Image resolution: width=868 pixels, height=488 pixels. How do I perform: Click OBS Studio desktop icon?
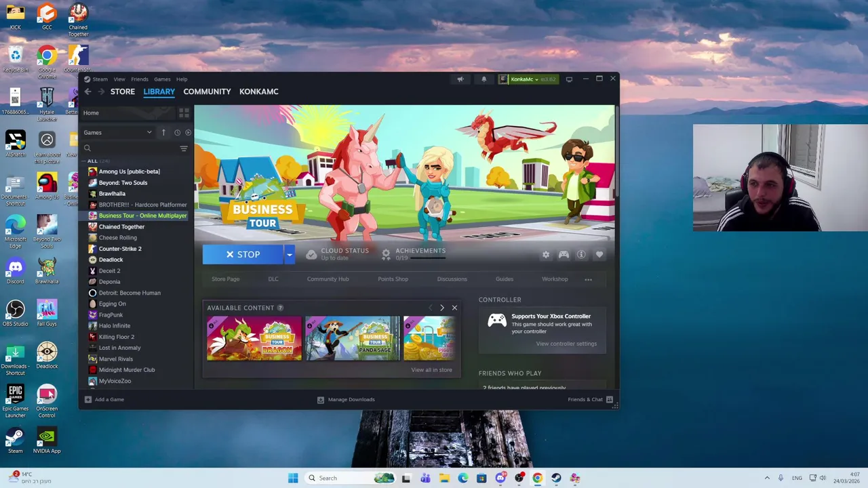pyautogui.click(x=15, y=313)
